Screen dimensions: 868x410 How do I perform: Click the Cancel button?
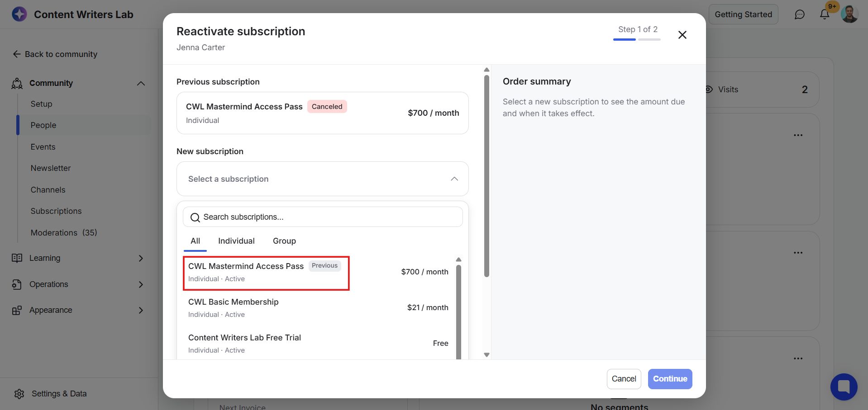624,379
